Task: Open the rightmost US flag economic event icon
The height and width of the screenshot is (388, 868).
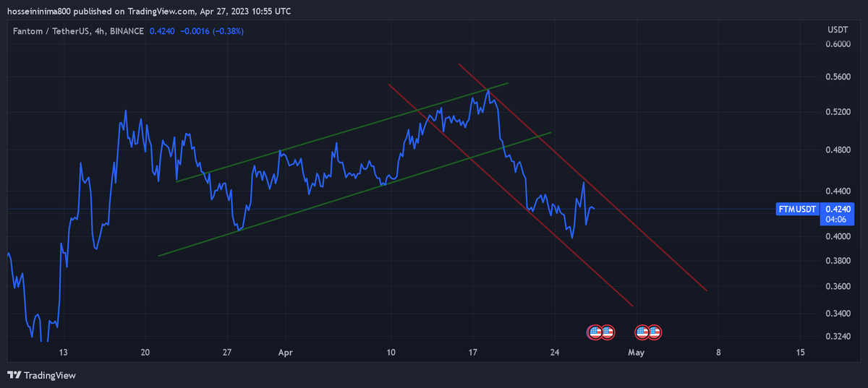Action: pos(654,332)
